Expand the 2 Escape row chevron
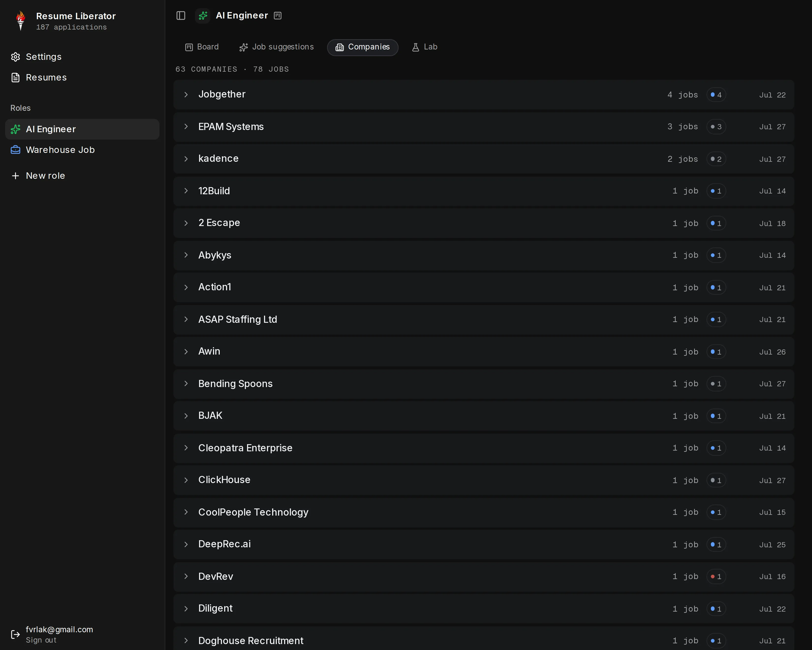This screenshot has width=812, height=650. (x=186, y=223)
